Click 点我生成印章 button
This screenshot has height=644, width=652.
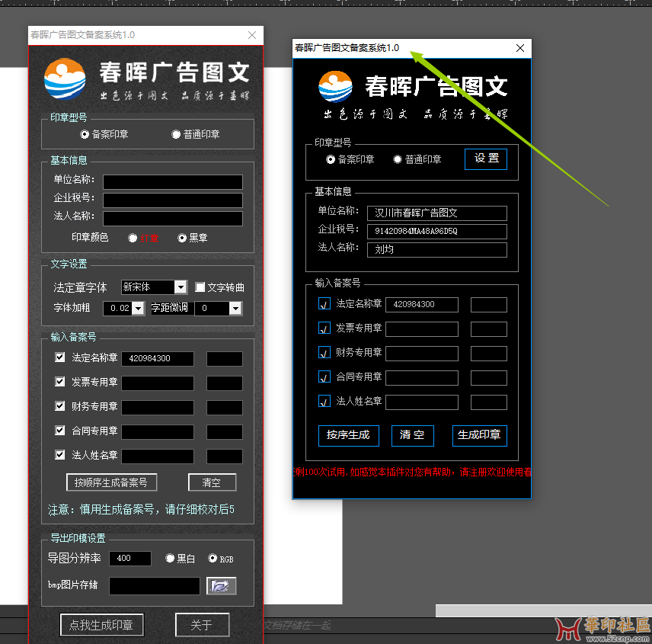click(102, 625)
